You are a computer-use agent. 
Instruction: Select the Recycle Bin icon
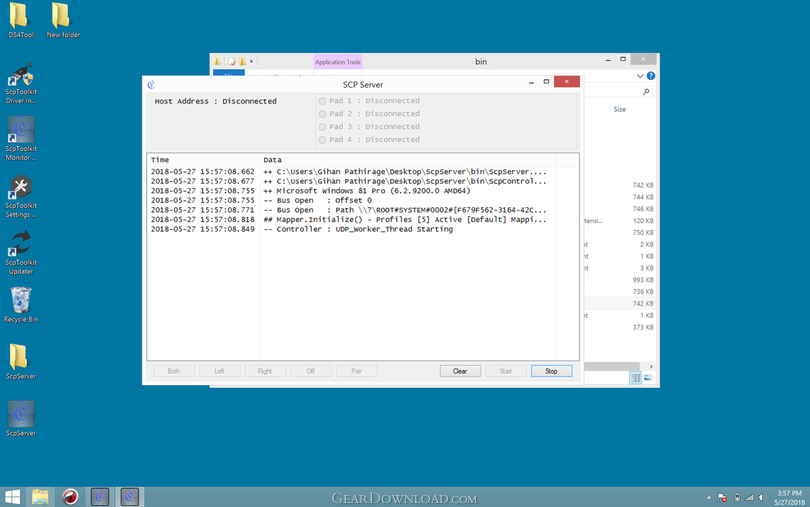pyautogui.click(x=21, y=305)
